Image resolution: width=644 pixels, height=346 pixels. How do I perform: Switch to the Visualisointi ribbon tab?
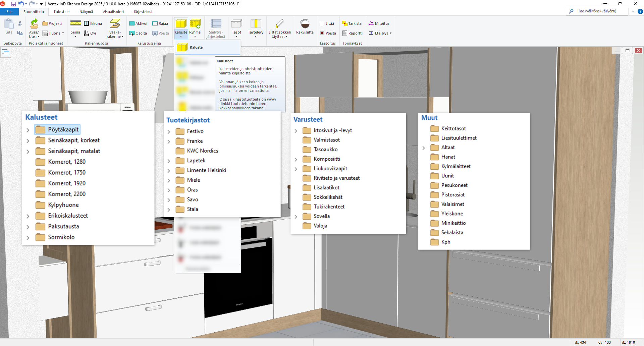tap(113, 12)
